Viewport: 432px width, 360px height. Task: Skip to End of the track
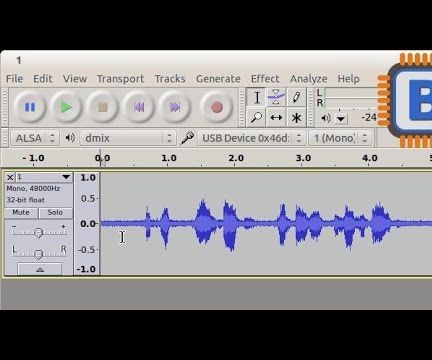point(175,107)
